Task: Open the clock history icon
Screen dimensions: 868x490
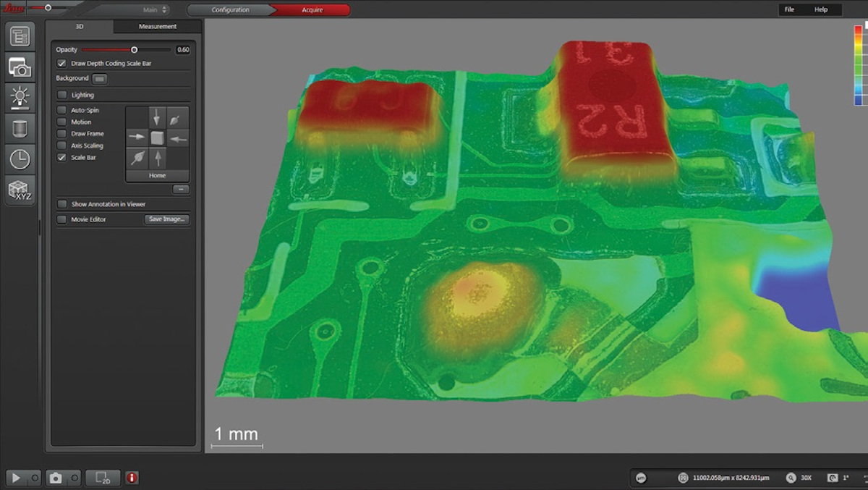Action: click(x=20, y=159)
